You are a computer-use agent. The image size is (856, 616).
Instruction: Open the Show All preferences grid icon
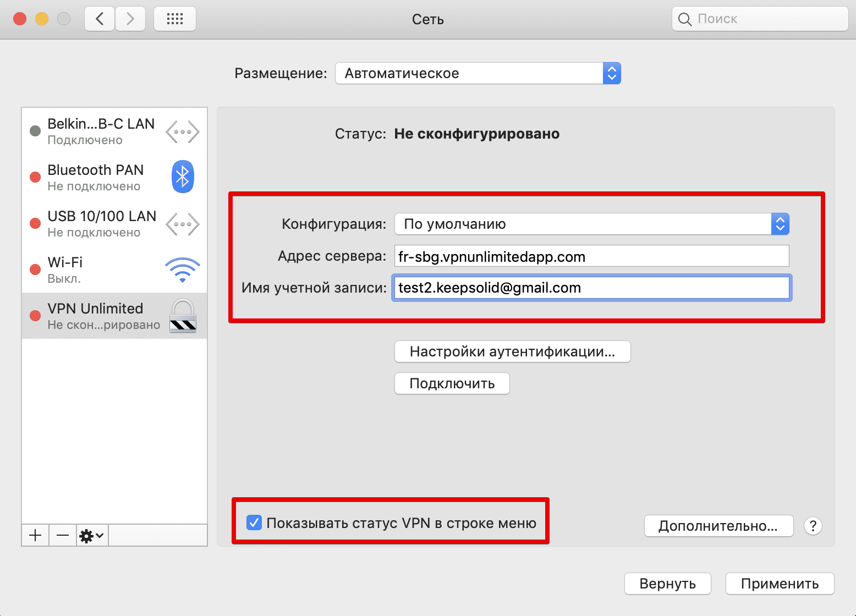click(174, 18)
